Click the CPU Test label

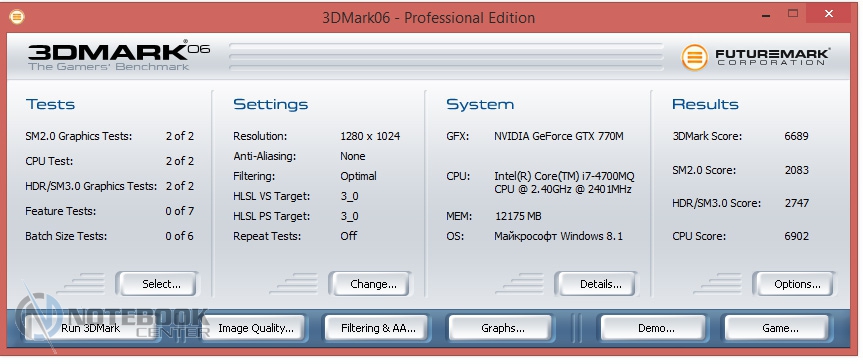pyautogui.click(x=49, y=161)
